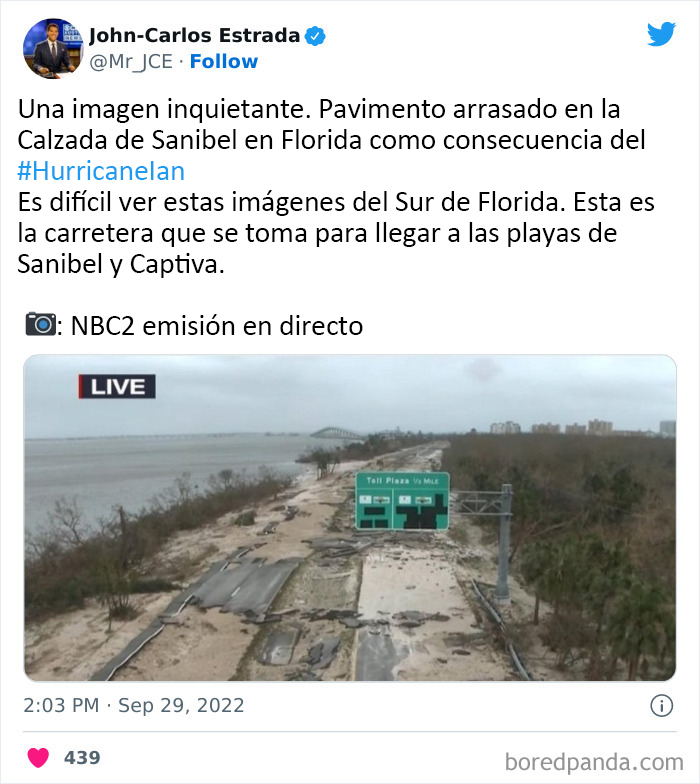Click the verified checkmark badge
This screenshot has height=784, width=700.
tap(315, 36)
